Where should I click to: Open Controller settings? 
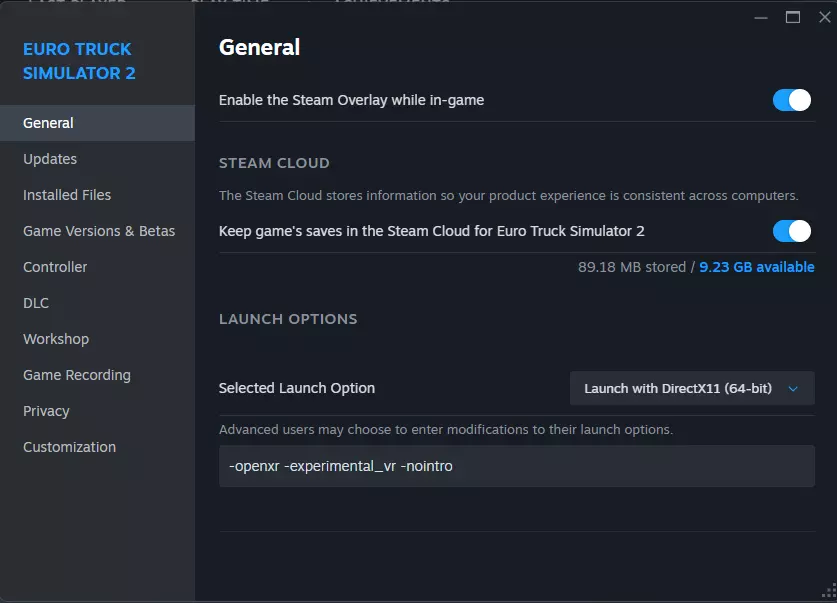pyautogui.click(x=97, y=267)
